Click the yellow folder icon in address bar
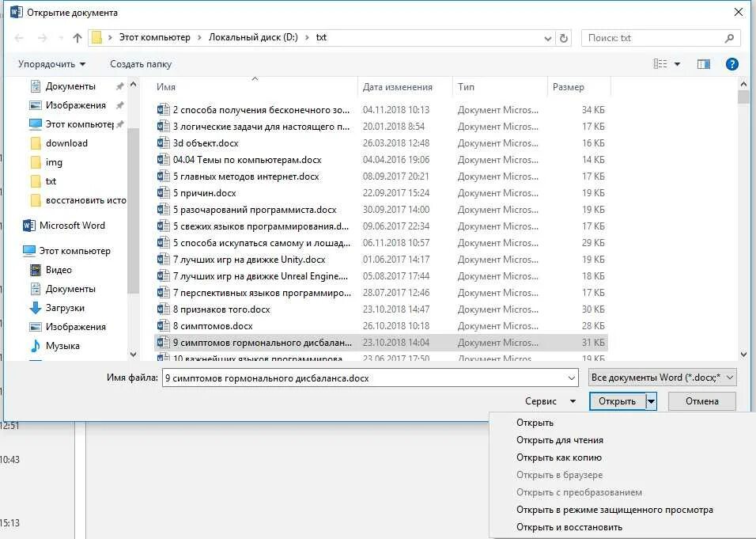Image resolution: width=756 pixels, height=539 pixels. 97,38
